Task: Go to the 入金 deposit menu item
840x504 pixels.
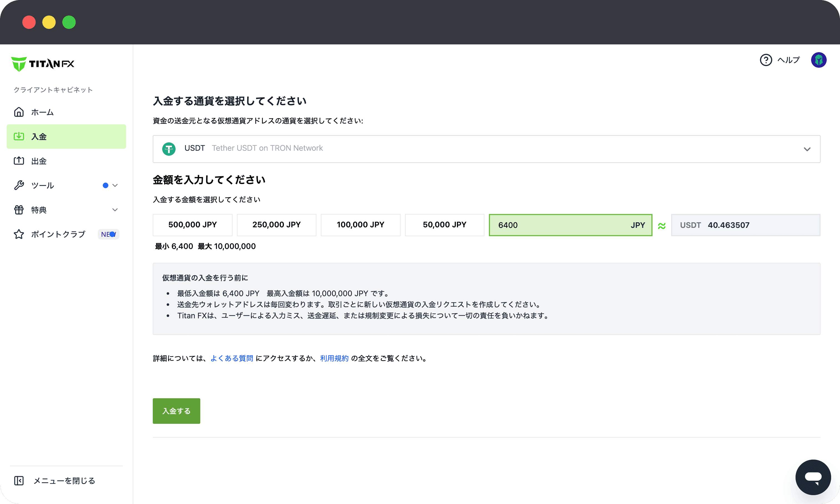Action: (x=66, y=137)
